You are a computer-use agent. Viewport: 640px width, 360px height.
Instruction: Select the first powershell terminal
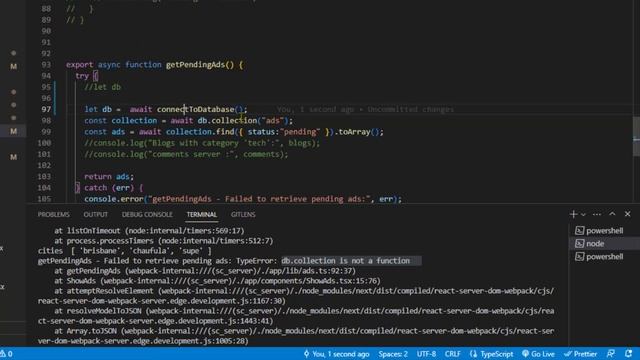coord(604,231)
